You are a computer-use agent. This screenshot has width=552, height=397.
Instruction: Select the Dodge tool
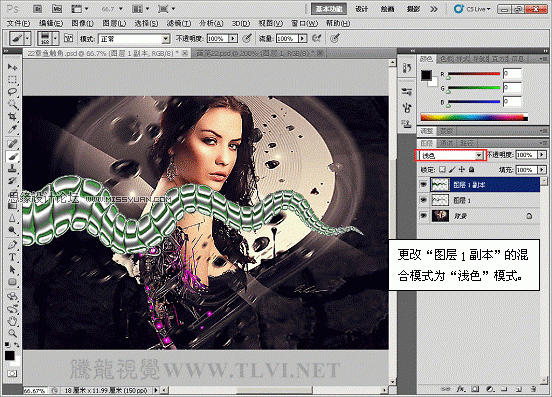click(x=12, y=231)
